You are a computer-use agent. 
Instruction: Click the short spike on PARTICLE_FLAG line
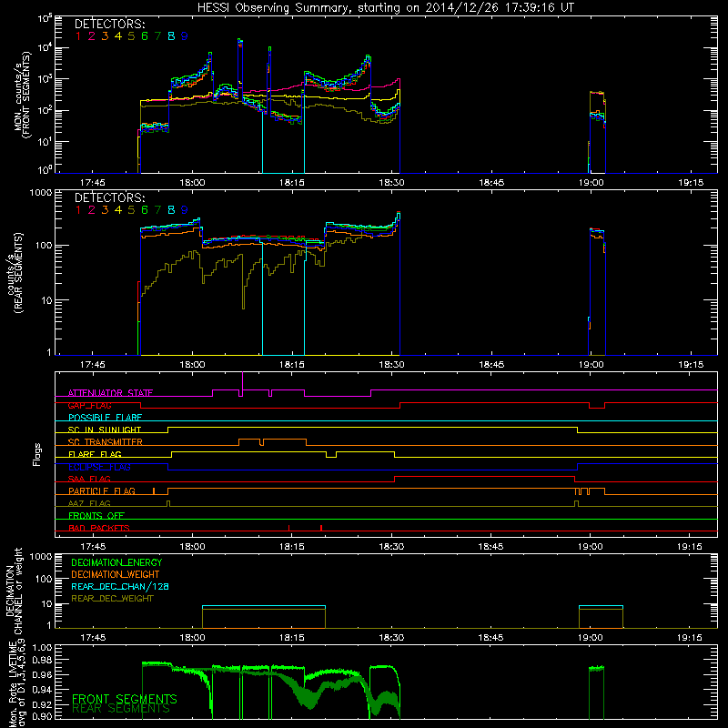(154, 490)
